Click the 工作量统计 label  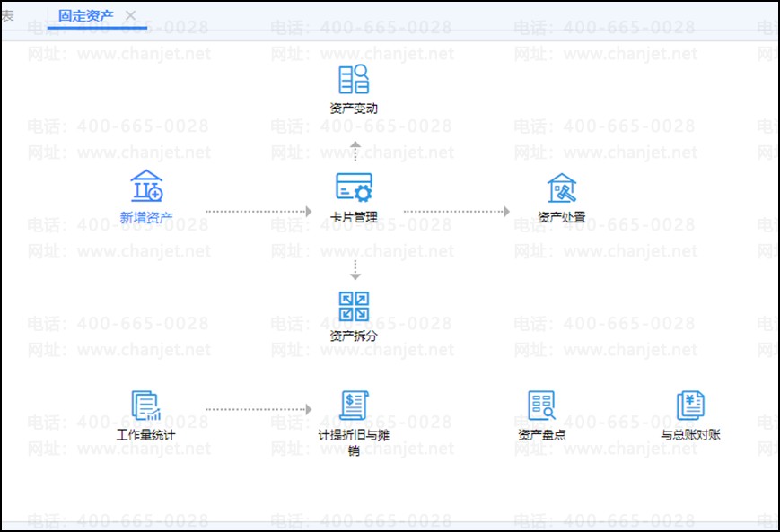click(145, 435)
